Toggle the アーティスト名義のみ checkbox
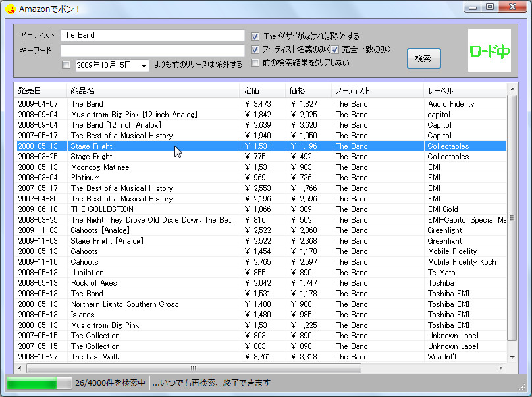The width and height of the screenshot is (532, 397). coord(255,49)
